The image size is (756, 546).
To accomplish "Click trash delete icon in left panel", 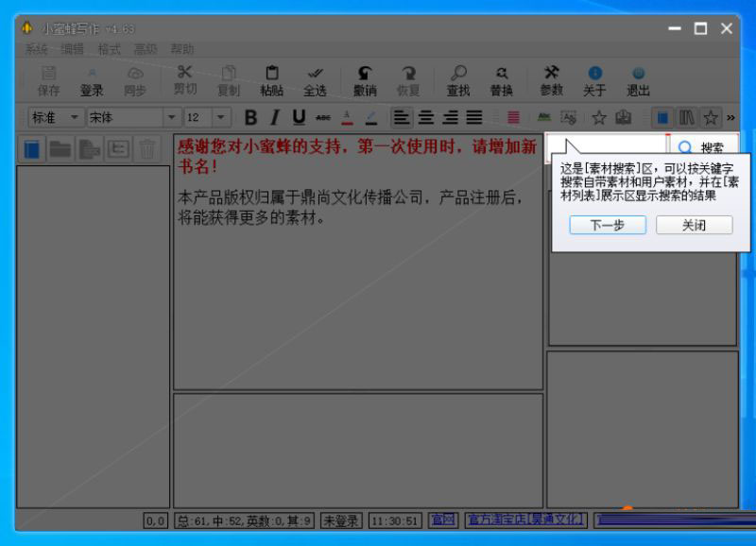I will pyautogui.click(x=147, y=149).
